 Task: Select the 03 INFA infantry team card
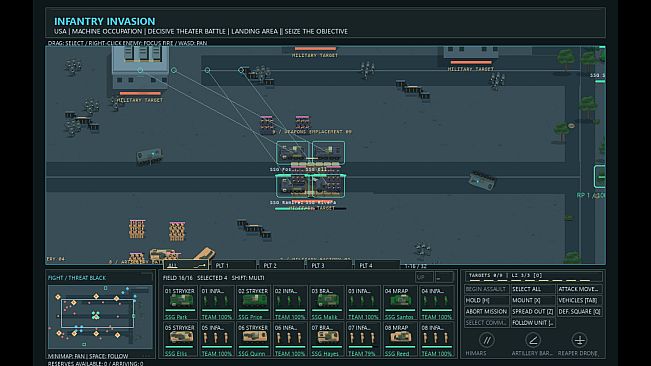pyautogui.click(x=362, y=303)
